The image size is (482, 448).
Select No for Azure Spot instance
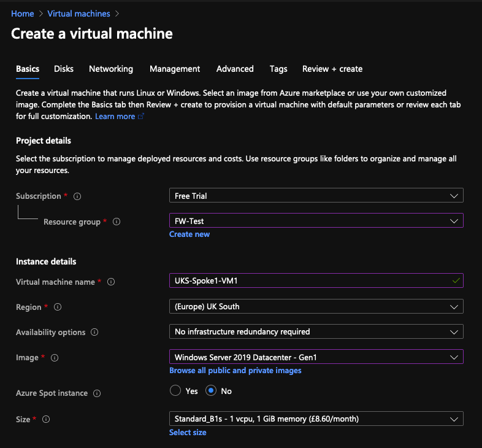[x=211, y=391]
